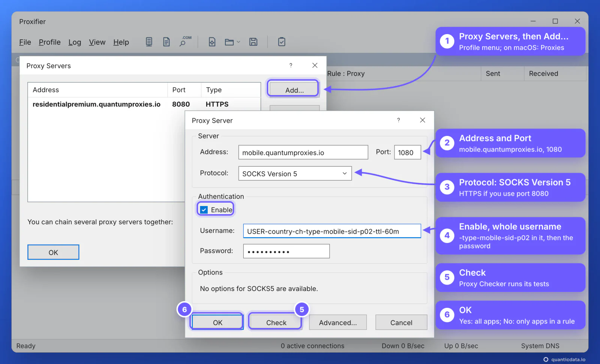Click the Username input field

332,231
